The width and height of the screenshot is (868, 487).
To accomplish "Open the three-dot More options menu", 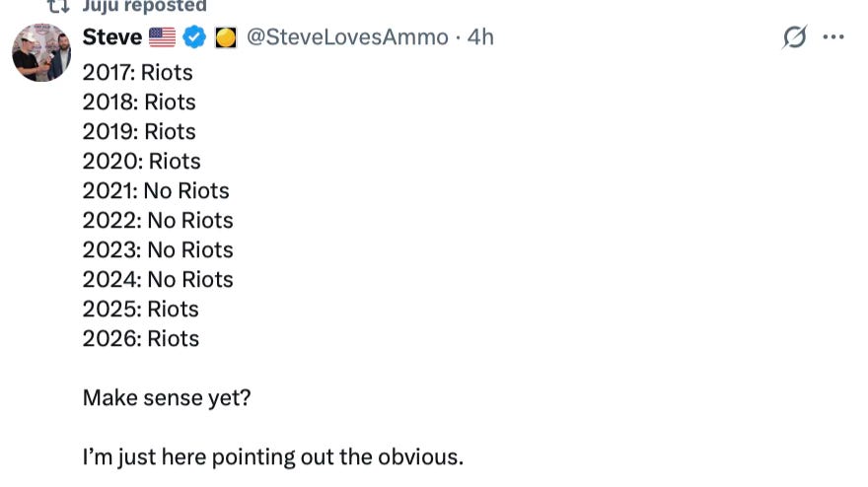I will (x=833, y=37).
